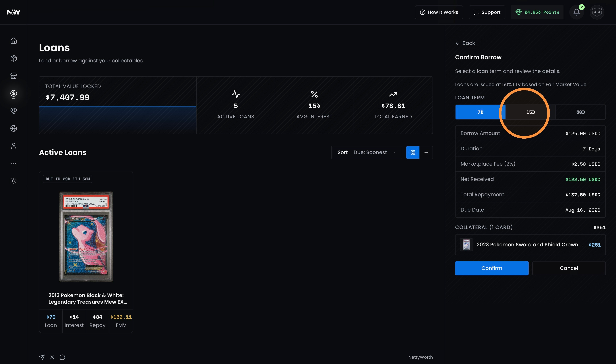
Task: Open the user profile sidebar icon
Action: pyautogui.click(x=13, y=146)
